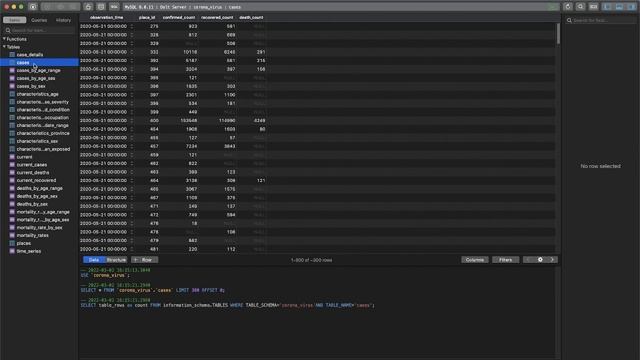This screenshot has height=360, width=640.
Task: Click the settings gear icon near pagination
Action: pyautogui.click(x=540, y=260)
